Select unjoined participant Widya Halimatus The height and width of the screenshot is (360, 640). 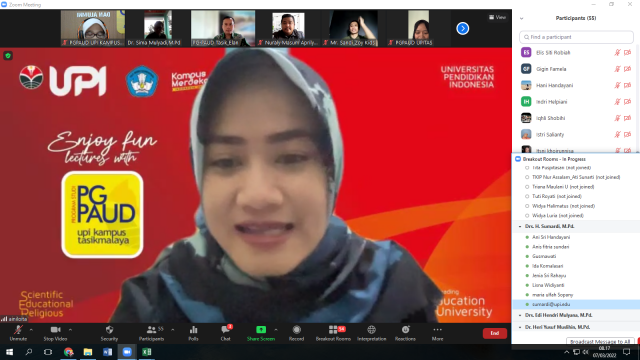[563, 206]
